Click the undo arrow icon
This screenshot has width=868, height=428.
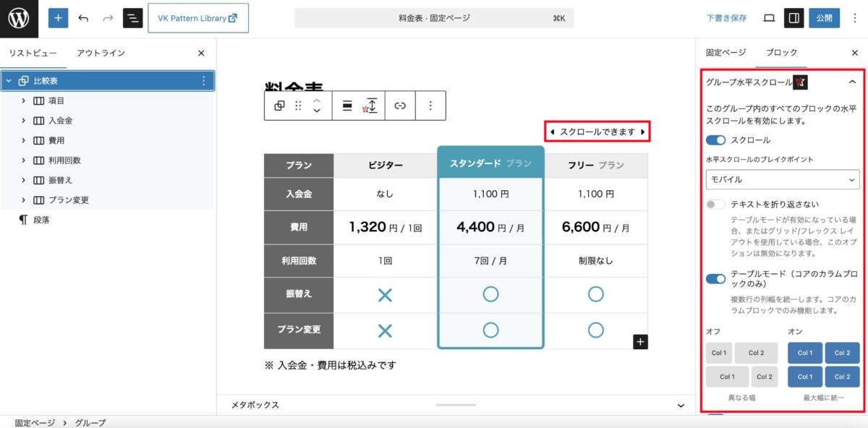click(83, 18)
